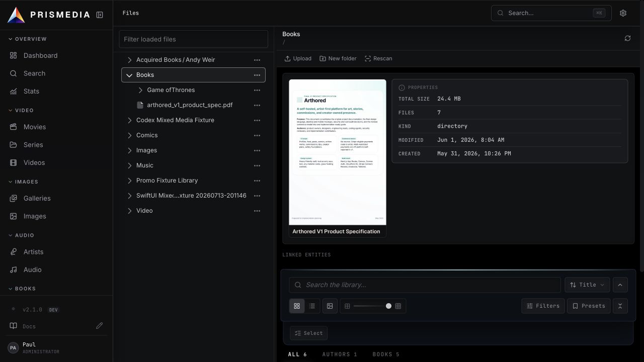Open more options for Video folder
The width and height of the screenshot is (644, 362).
click(257, 211)
